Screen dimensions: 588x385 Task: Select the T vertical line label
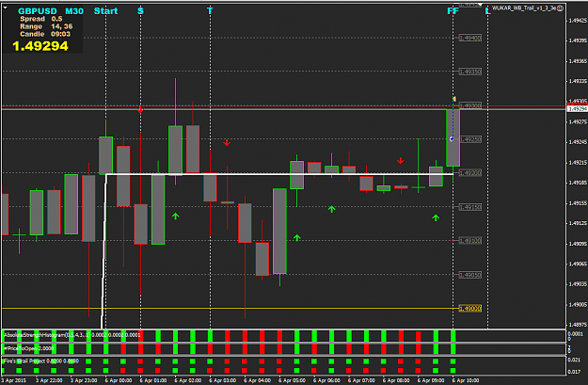coord(210,11)
